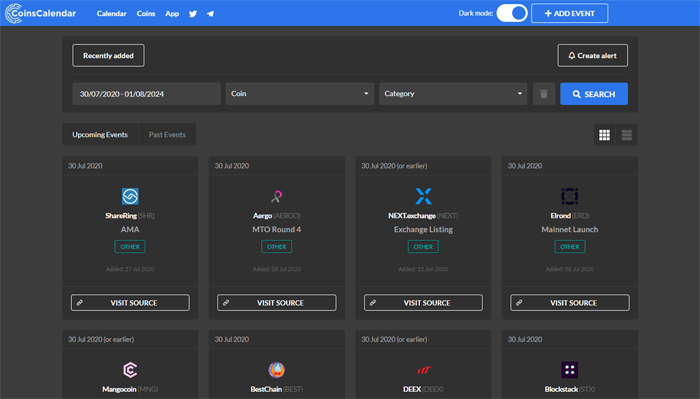Screen dimensions: 700x399
Task: Click the Create alert button
Action: (x=592, y=55)
